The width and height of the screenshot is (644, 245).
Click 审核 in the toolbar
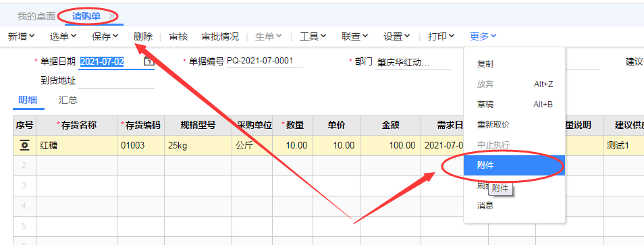[178, 36]
